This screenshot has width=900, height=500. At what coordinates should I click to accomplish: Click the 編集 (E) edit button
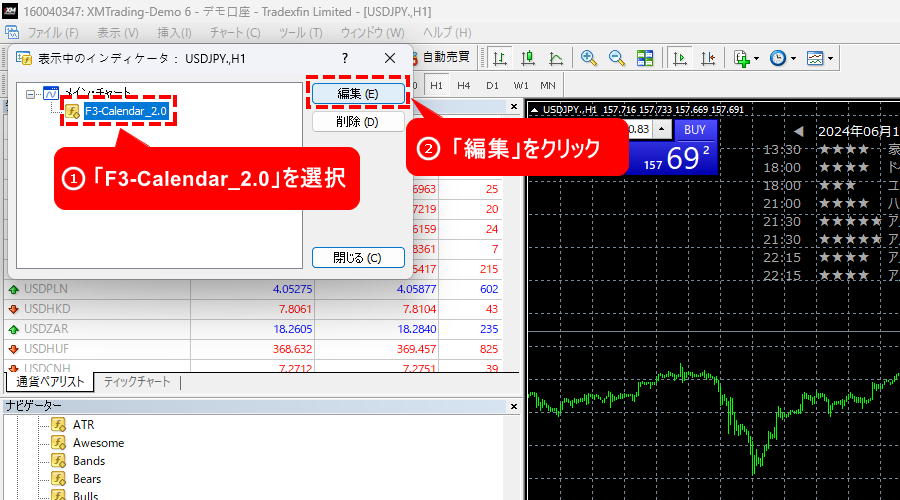(358, 93)
